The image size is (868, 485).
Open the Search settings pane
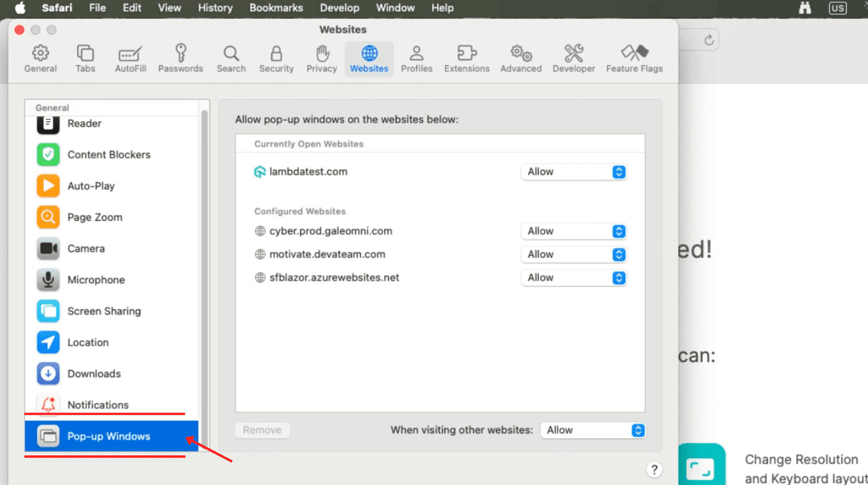tap(231, 59)
